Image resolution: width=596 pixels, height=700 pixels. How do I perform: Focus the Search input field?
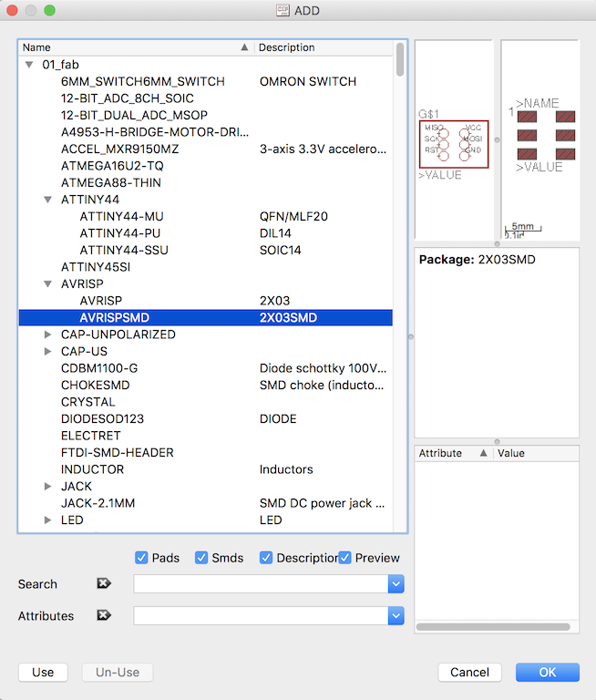pyautogui.click(x=261, y=584)
